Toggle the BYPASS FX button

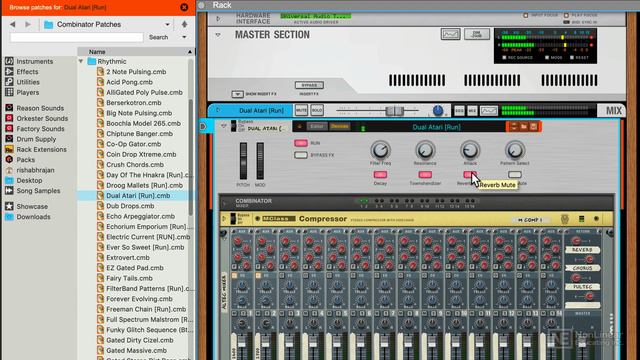[x=301, y=155]
